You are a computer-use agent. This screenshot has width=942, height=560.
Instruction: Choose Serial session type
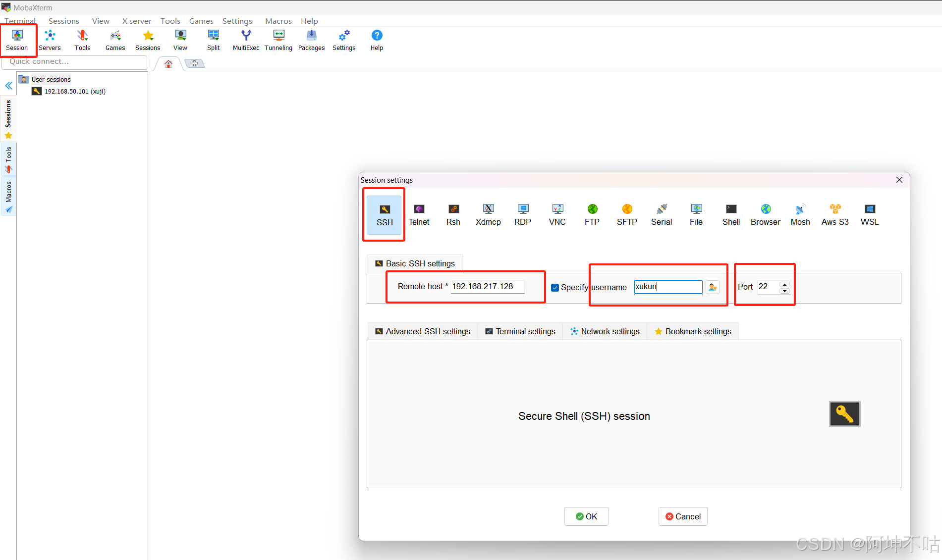[662, 215]
